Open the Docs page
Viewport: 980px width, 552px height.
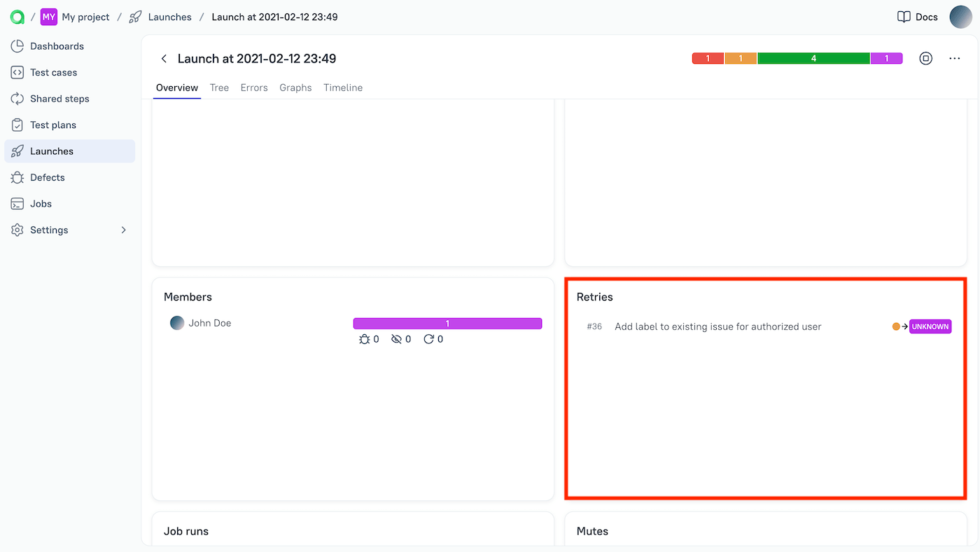click(917, 16)
